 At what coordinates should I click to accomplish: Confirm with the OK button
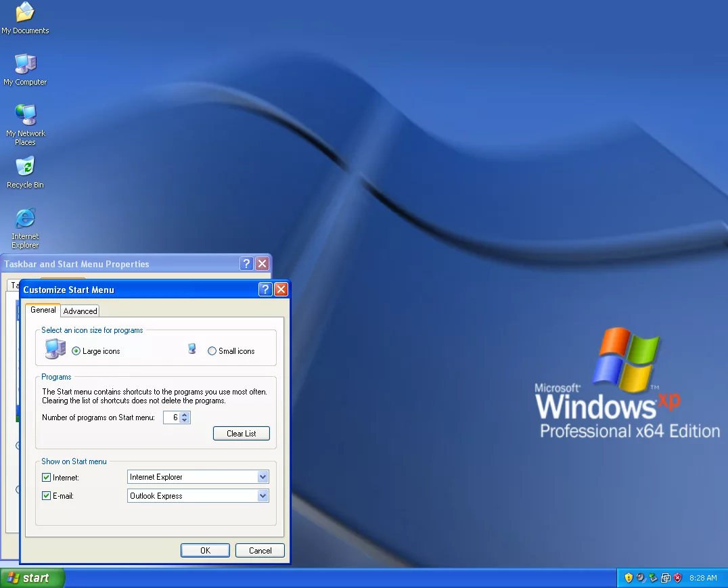[205, 550]
